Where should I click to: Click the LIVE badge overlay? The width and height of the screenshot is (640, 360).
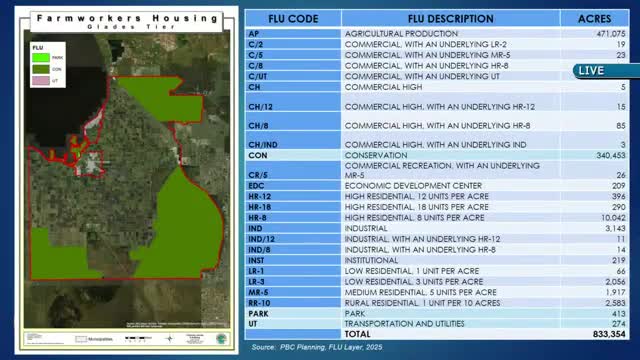click(x=607, y=71)
